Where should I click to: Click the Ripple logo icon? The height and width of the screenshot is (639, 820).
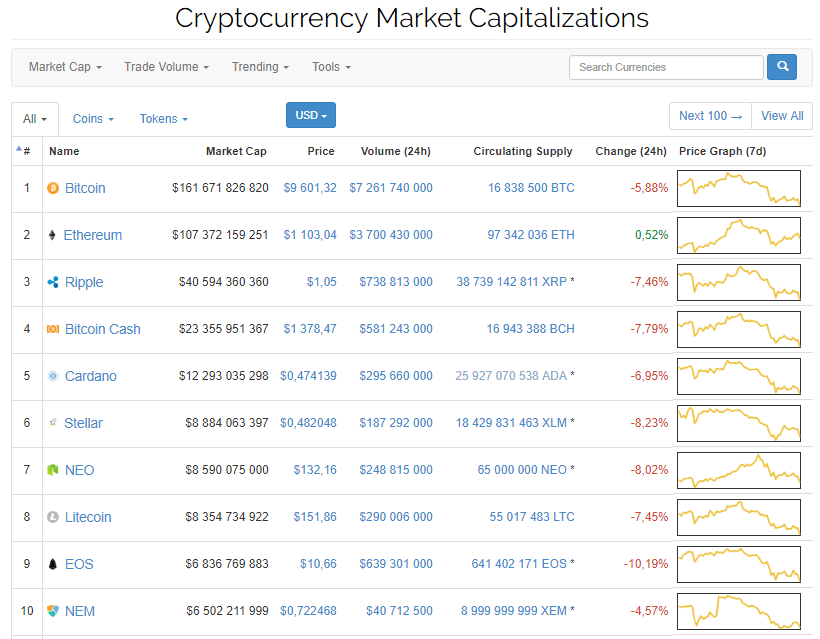coord(53,282)
